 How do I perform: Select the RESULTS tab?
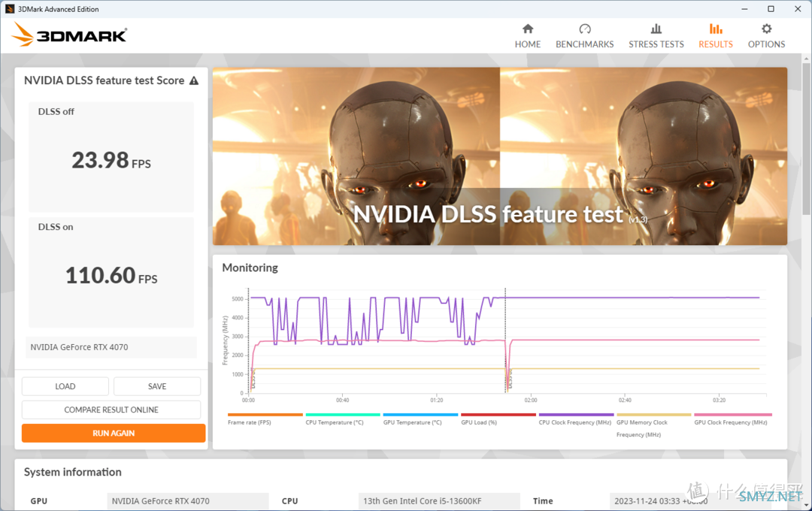tap(716, 36)
